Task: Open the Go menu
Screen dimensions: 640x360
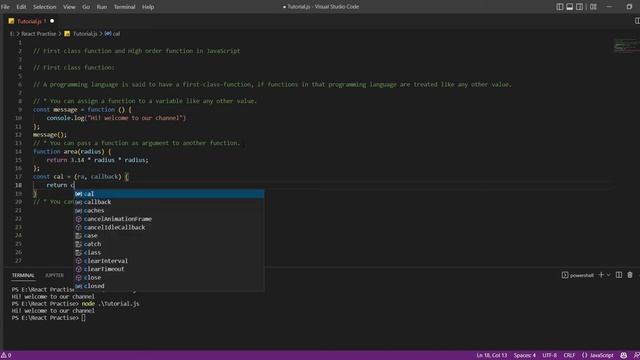Action: click(86, 7)
